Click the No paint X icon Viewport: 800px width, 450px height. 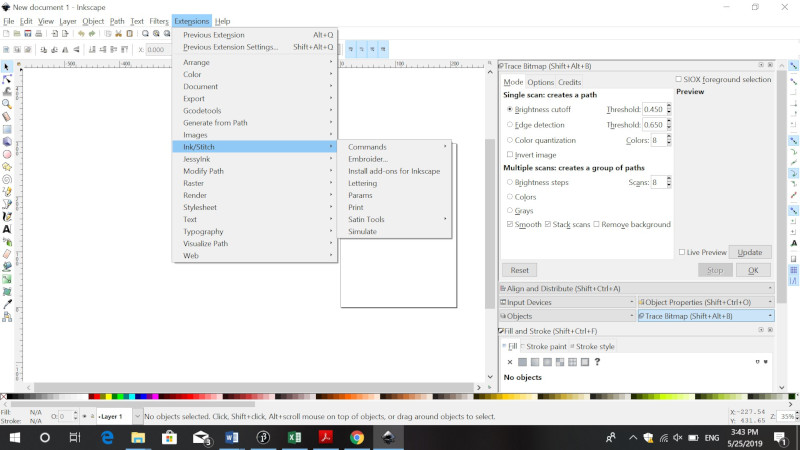tap(510, 362)
